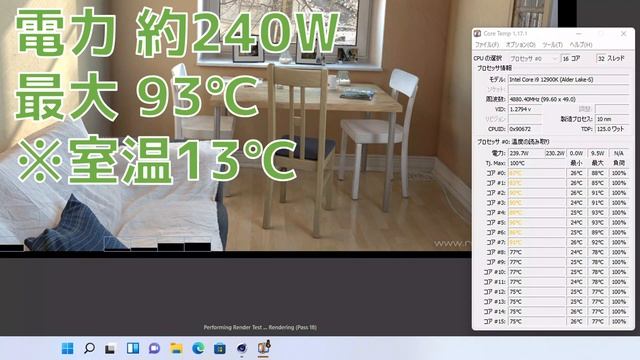Click the taskbar Search magnifier icon

(89, 348)
